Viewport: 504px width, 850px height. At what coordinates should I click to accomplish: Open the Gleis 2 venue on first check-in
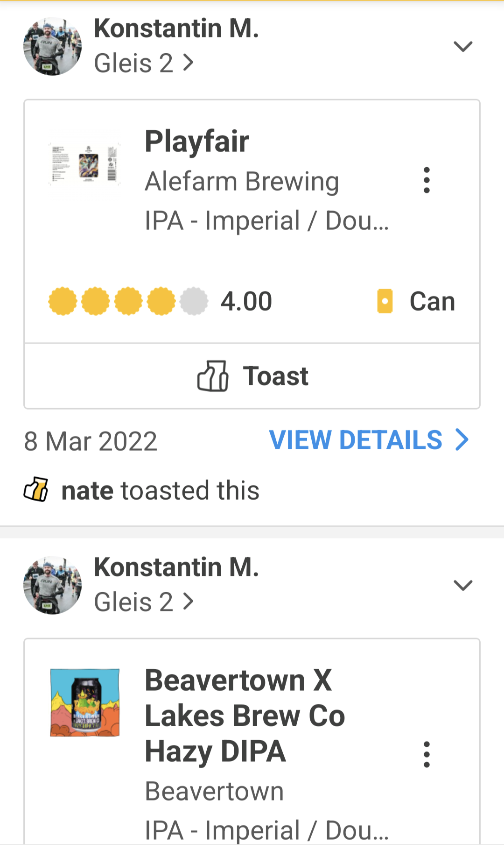(x=143, y=64)
